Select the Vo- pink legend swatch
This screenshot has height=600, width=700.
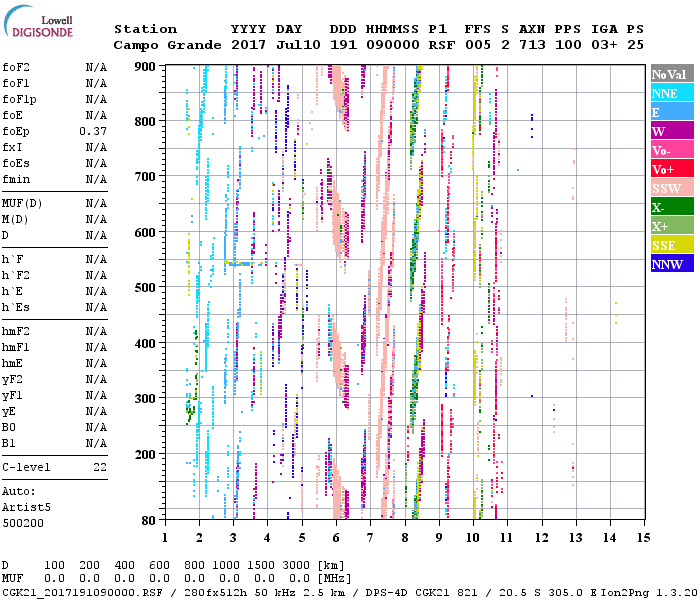pyautogui.click(x=672, y=150)
